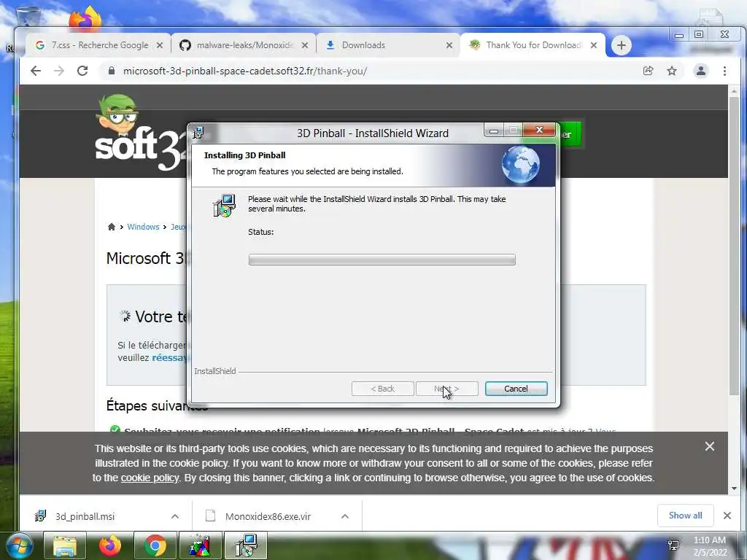Close the Downloads tab
This screenshot has height=560, width=747.
tap(449, 45)
